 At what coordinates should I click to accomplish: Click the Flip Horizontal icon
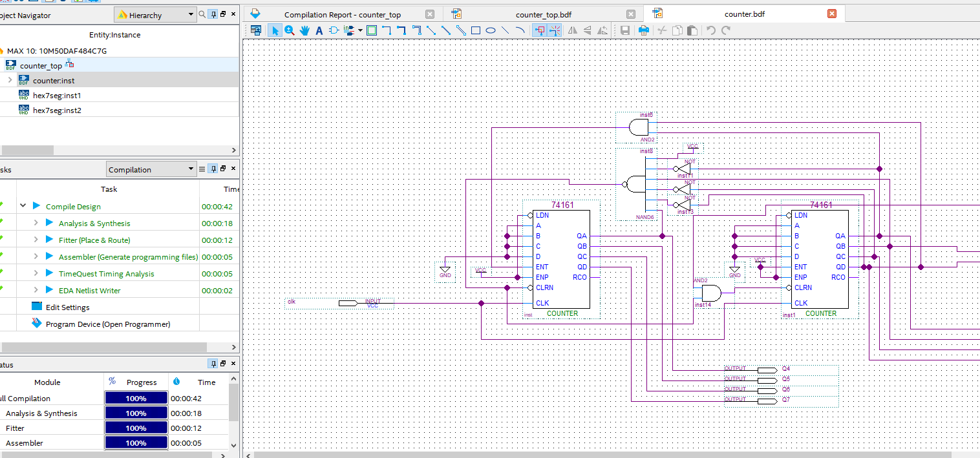click(x=573, y=30)
